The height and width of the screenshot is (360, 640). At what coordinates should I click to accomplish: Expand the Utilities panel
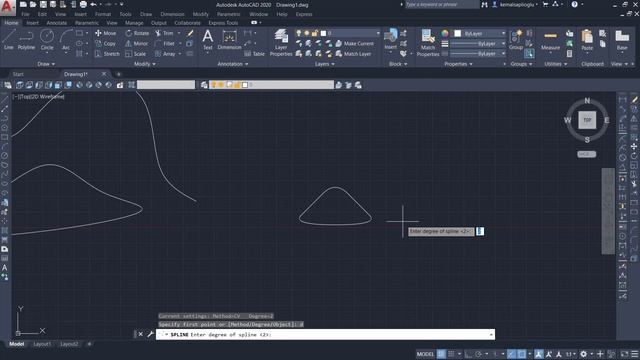coord(556,64)
